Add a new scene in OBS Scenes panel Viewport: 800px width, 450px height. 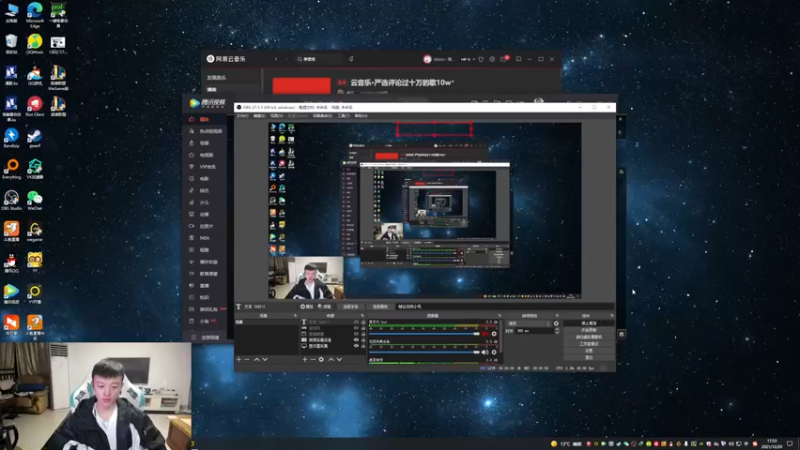pyautogui.click(x=238, y=360)
